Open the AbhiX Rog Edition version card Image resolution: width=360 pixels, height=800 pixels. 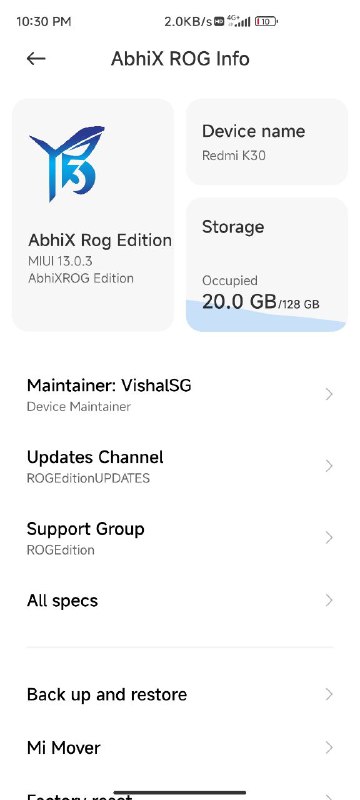click(x=93, y=215)
